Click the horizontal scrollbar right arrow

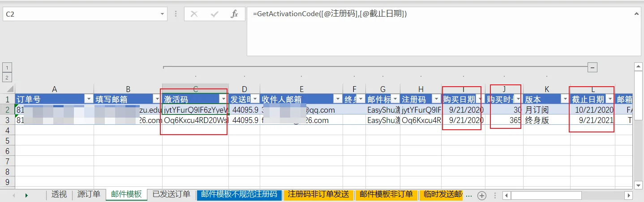628,195
